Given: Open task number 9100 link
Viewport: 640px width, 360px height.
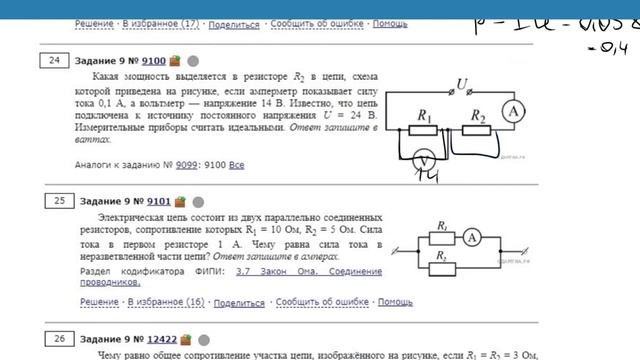Looking at the screenshot, I should coord(154,61).
